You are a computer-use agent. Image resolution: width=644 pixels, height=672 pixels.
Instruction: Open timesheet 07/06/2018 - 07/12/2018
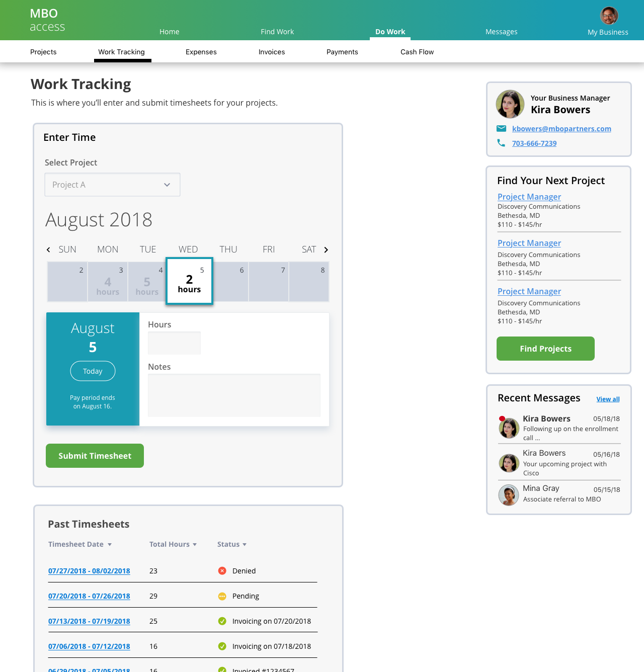[x=89, y=646]
